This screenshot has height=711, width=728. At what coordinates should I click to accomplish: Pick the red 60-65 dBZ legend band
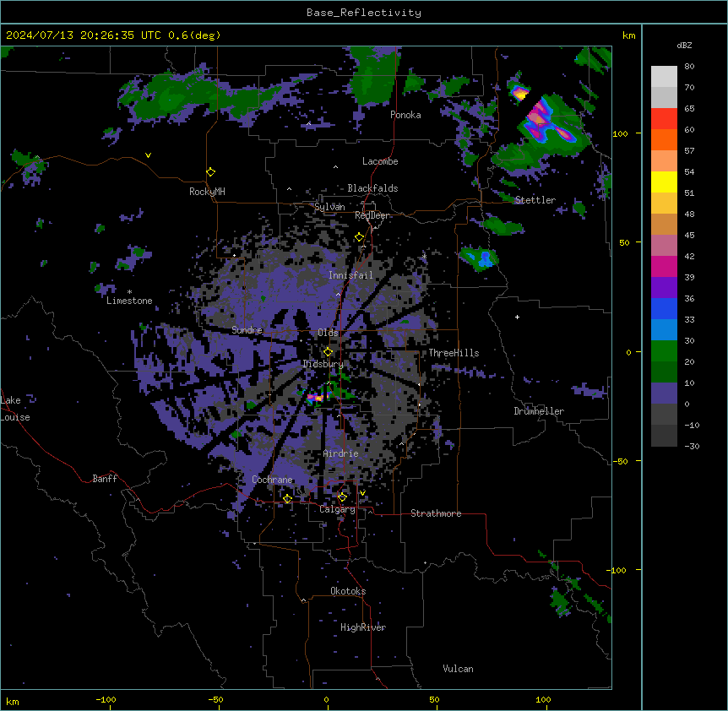[x=664, y=119]
